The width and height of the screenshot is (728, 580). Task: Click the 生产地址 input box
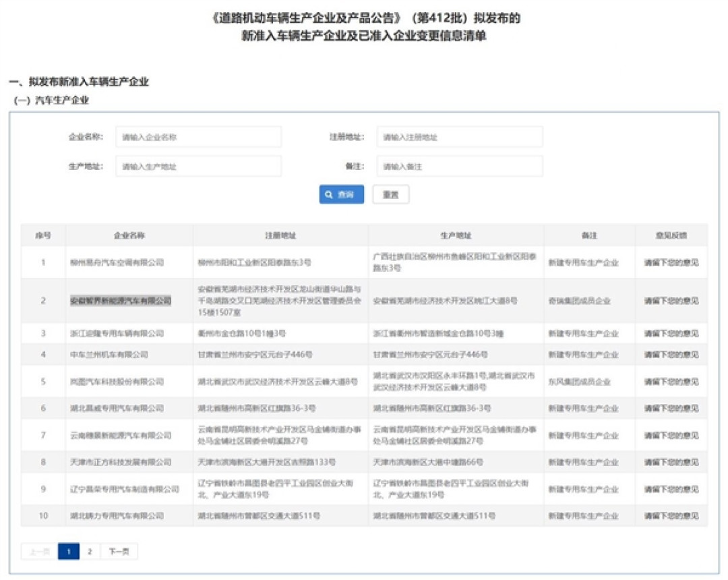point(198,167)
